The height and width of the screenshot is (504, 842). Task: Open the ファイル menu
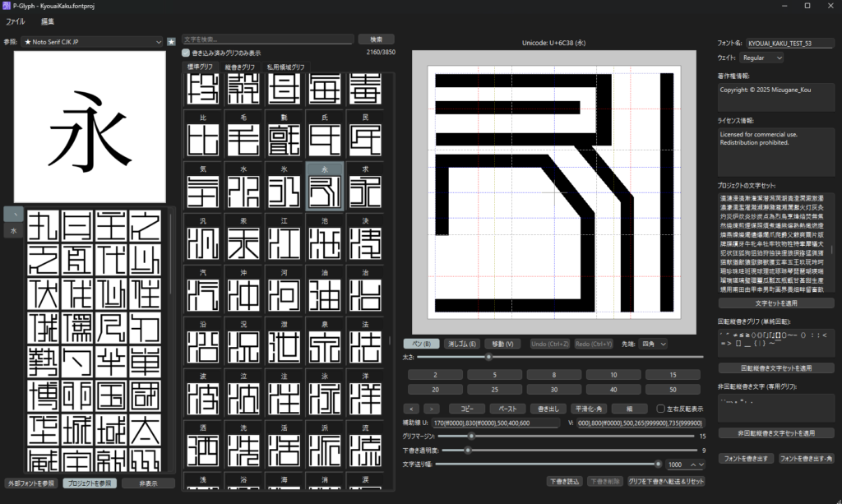15,20
